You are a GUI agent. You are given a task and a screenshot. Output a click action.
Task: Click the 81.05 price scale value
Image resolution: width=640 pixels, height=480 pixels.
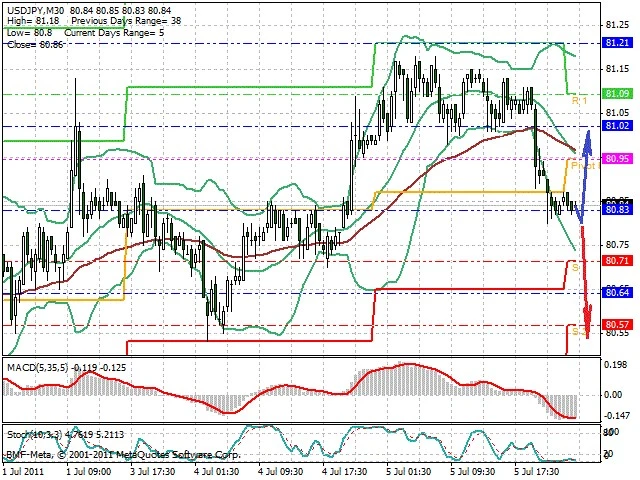pyautogui.click(x=618, y=113)
